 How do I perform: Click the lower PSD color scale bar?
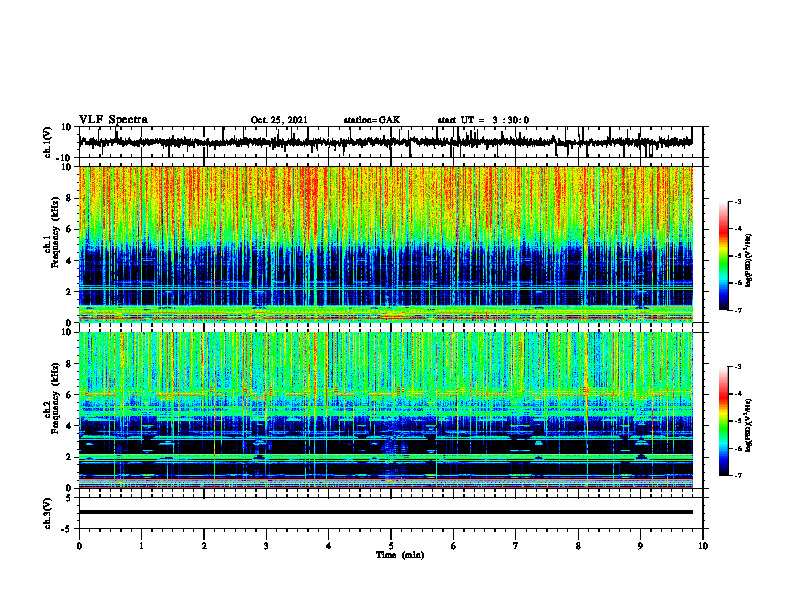pos(723,421)
